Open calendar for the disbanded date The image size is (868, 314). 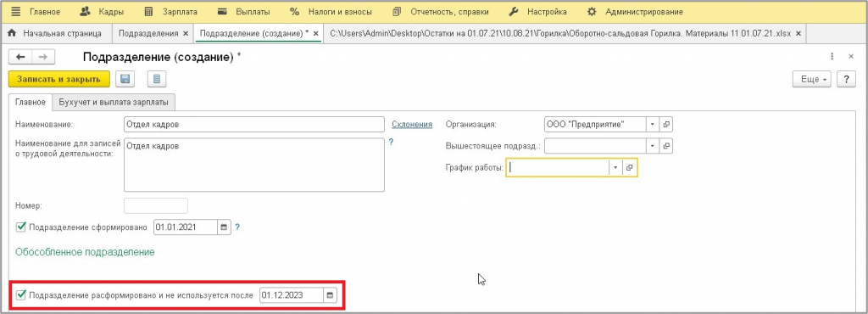click(x=330, y=295)
